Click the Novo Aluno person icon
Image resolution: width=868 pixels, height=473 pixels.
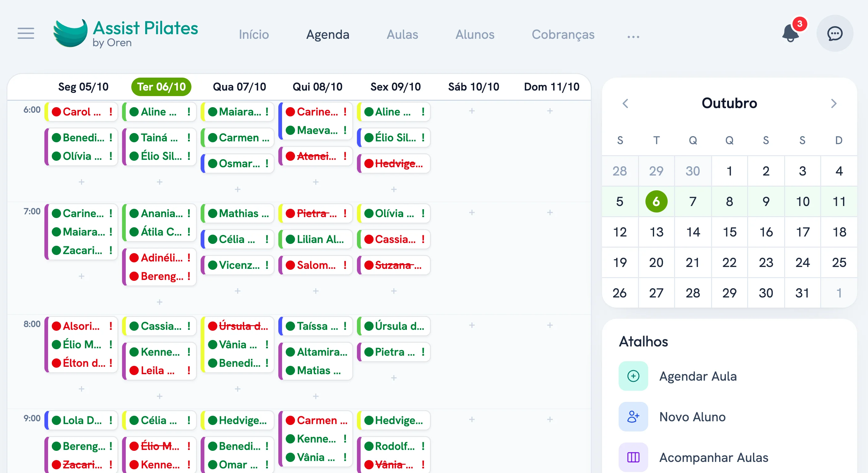point(633,417)
